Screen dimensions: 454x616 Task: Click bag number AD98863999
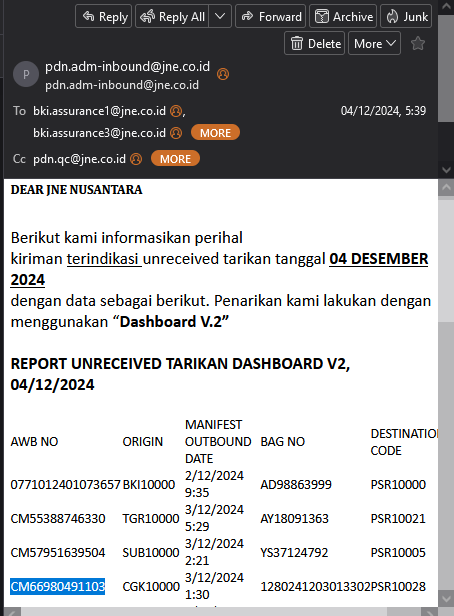point(296,484)
